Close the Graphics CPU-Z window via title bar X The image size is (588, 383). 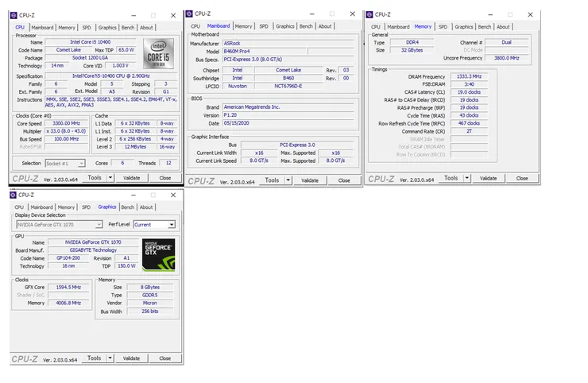[x=173, y=195]
